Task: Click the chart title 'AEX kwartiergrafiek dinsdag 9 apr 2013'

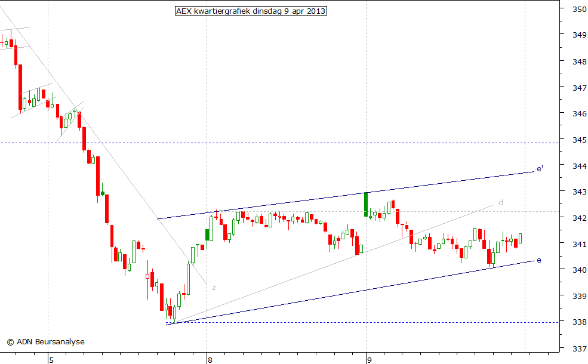Action: (251, 11)
